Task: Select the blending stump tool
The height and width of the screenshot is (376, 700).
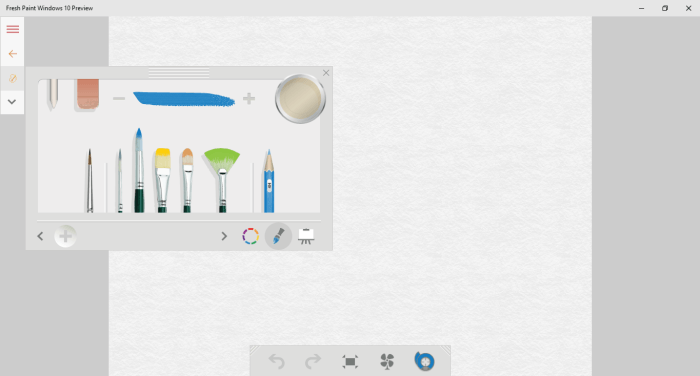Action: (53, 94)
